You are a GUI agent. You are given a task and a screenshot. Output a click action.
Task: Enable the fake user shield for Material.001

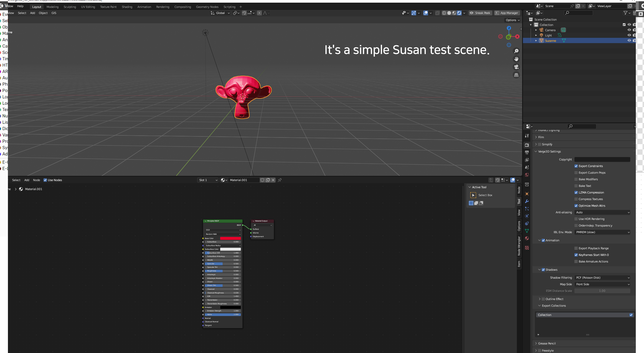(x=262, y=180)
